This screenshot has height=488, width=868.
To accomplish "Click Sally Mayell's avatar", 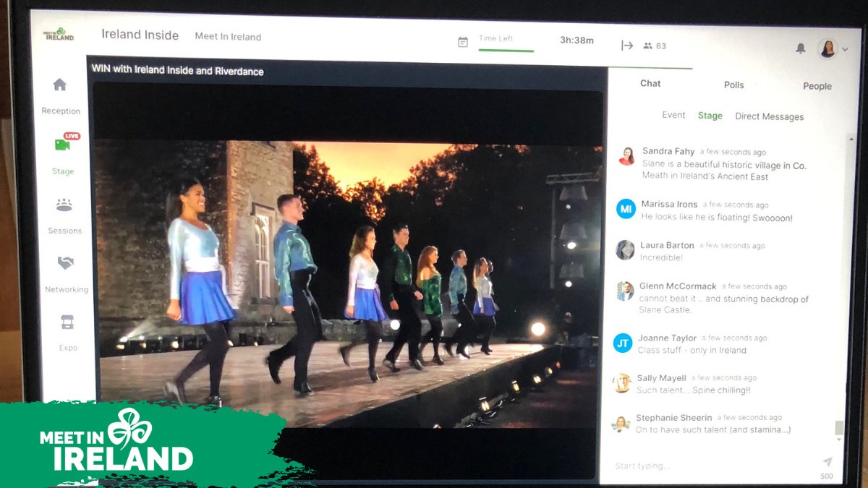I will point(622,383).
